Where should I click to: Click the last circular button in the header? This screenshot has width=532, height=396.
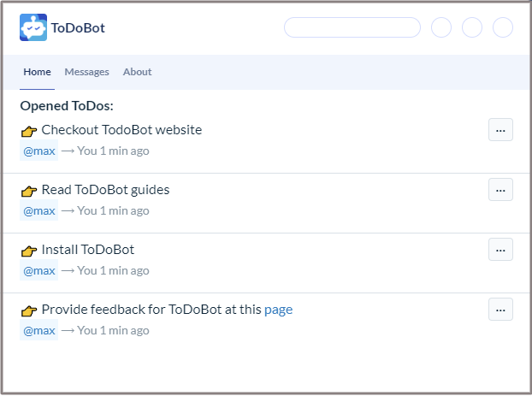(x=503, y=27)
